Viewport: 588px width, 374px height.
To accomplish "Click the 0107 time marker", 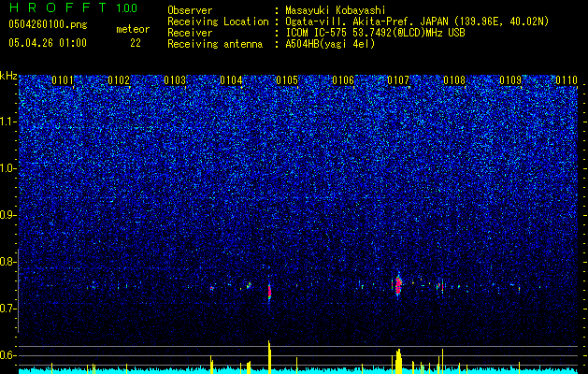I will click(x=398, y=80).
